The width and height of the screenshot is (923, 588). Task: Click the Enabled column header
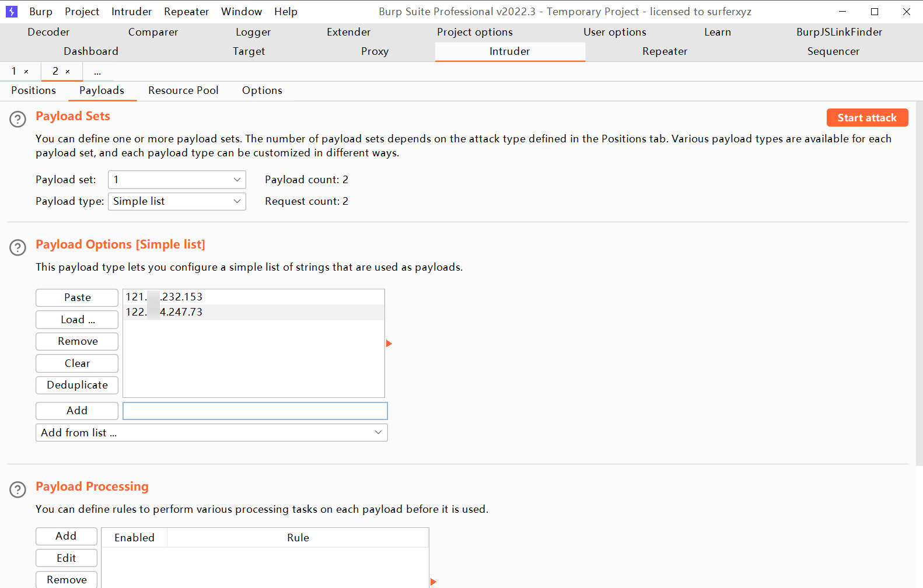tap(134, 538)
